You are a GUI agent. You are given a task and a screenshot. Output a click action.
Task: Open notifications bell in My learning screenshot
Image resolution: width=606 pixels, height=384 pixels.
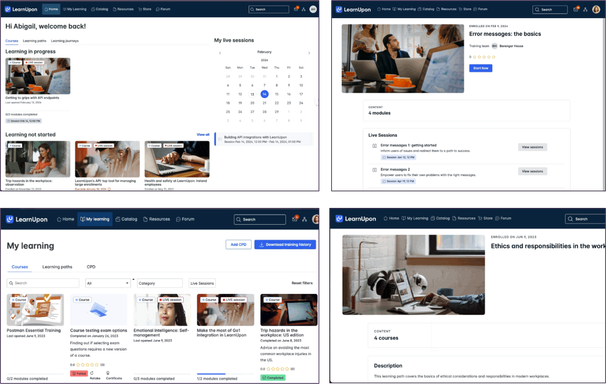(x=295, y=219)
